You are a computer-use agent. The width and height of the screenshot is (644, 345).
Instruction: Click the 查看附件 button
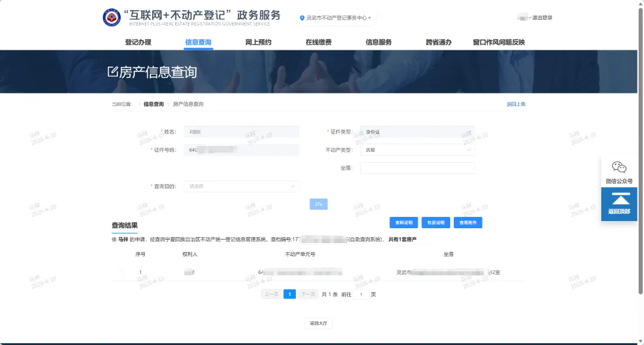(468, 223)
